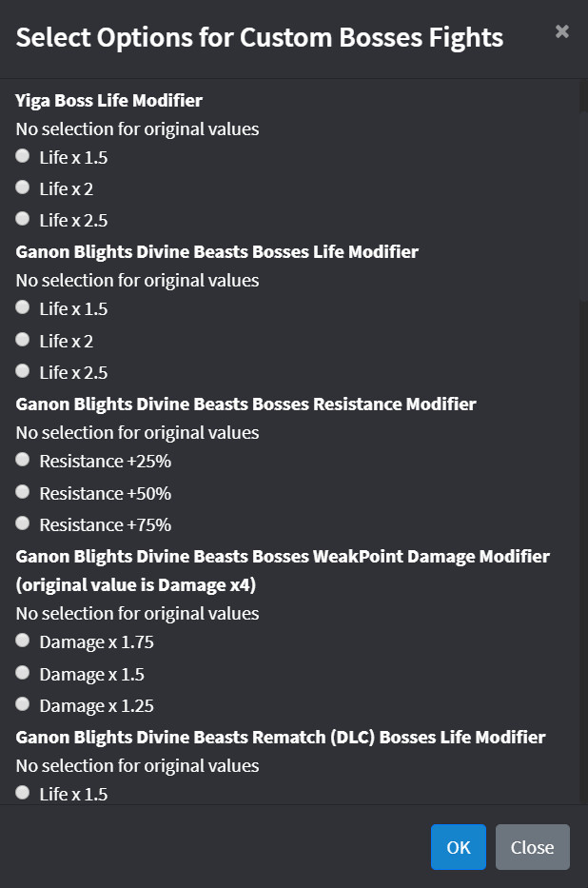Select Life x 2.5 for Yiga Boss

point(22,218)
